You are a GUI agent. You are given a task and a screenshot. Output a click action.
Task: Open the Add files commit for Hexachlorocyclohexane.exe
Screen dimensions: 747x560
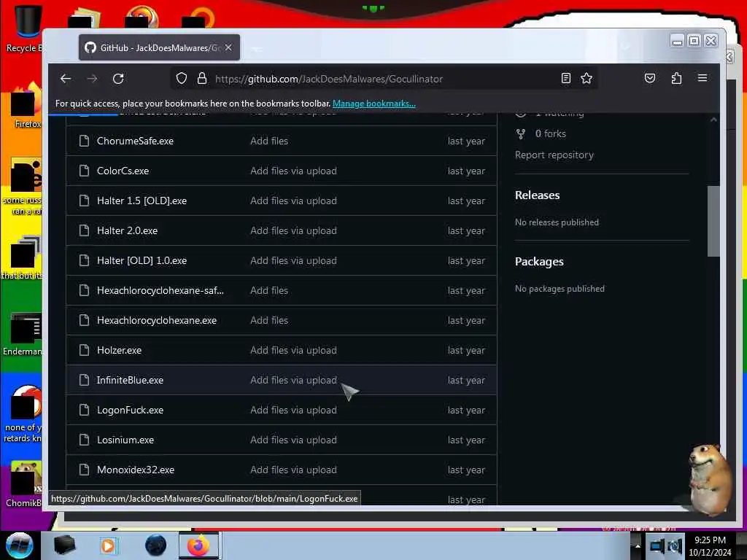pyautogui.click(x=269, y=321)
